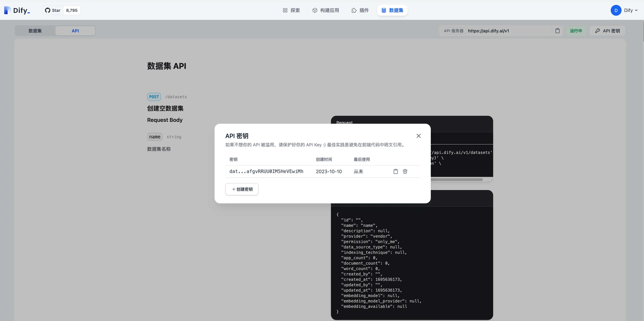Delete the API key with trash icon
The width and height of the screenshot is (644, 321).
[x=405, y=171]
